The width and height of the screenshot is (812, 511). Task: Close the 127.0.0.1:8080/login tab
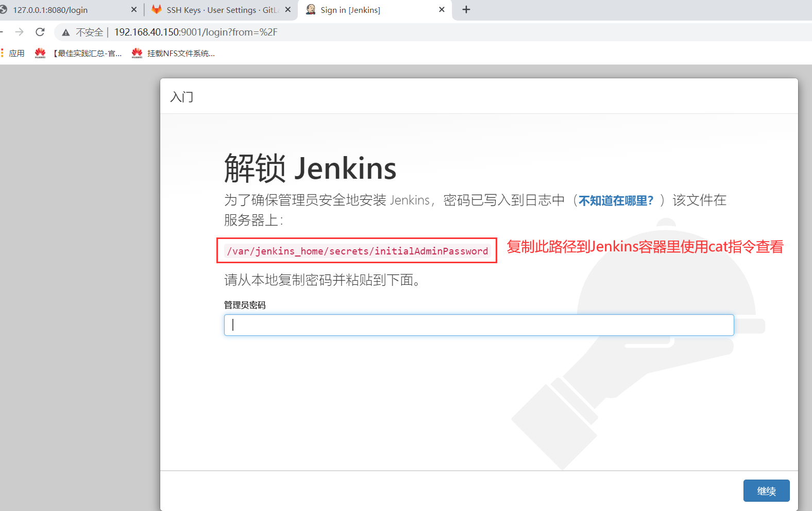tap(134, 10)
